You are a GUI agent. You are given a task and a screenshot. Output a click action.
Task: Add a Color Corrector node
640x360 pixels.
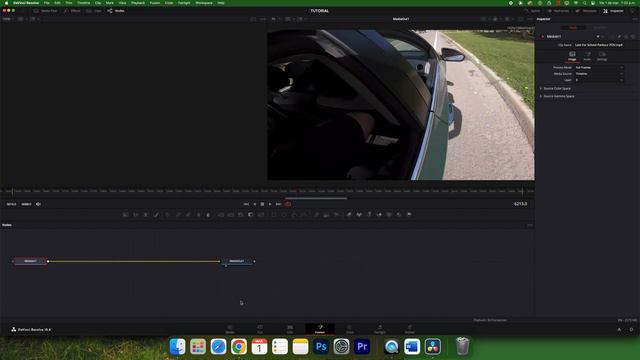(x=168, y=214)
